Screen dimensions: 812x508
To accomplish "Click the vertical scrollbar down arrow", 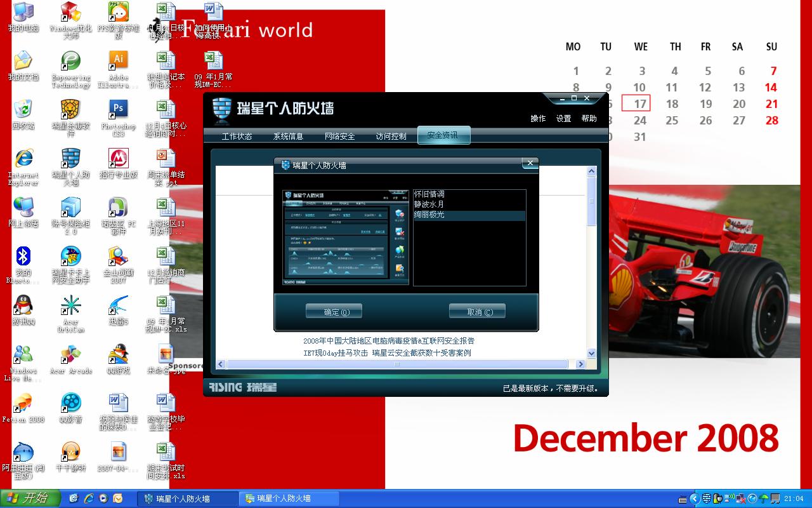I will pyautogui.click(x=591, y=353).
